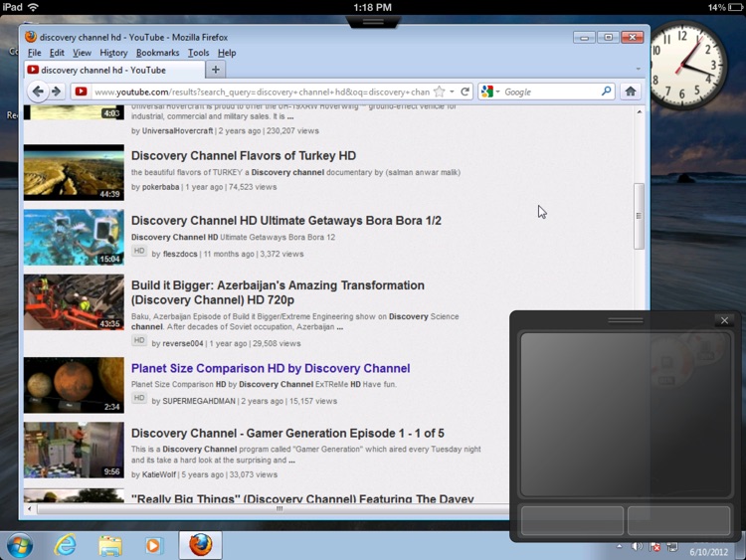Screen dimensions: 746x560
Task: Click the volume speaker icon in system tray
Action: (x=637, y=547)
